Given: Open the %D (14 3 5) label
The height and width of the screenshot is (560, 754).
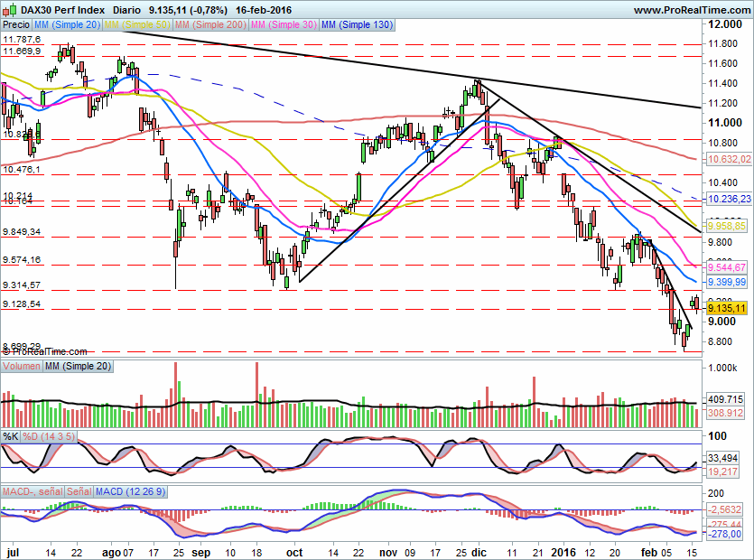Looking at the screenshot, I should (x=49, y=436).
